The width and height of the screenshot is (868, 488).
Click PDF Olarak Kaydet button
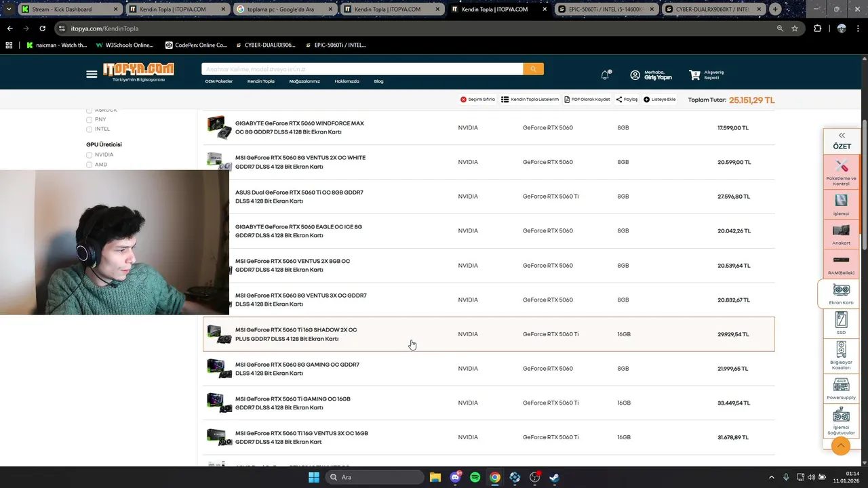[x=587, y=100]
